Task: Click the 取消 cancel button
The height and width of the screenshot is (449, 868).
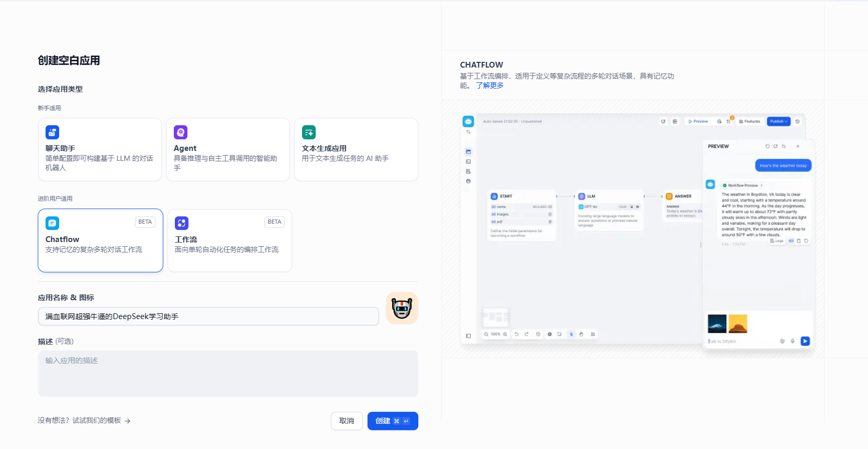Action: point(347,421)
